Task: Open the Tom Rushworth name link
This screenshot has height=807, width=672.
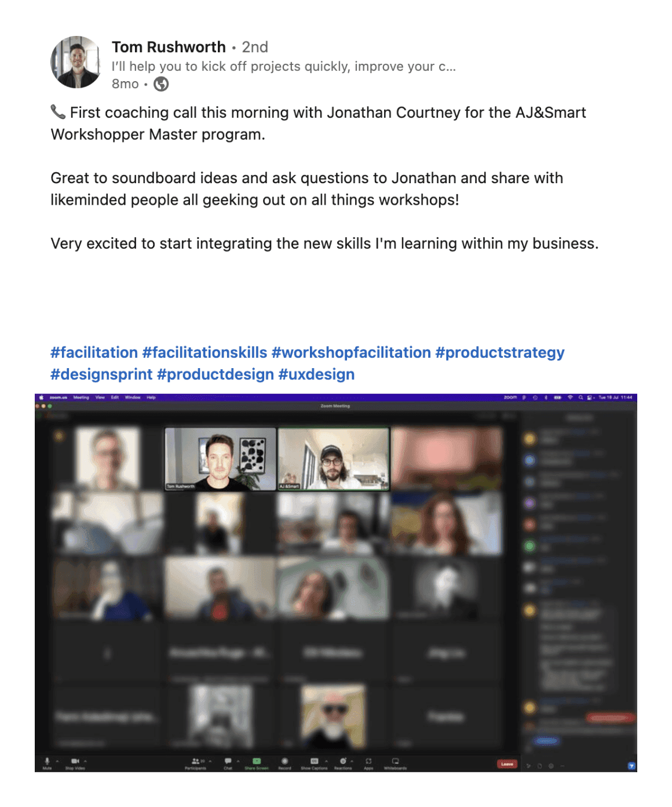Action: (x=169, y=47)
